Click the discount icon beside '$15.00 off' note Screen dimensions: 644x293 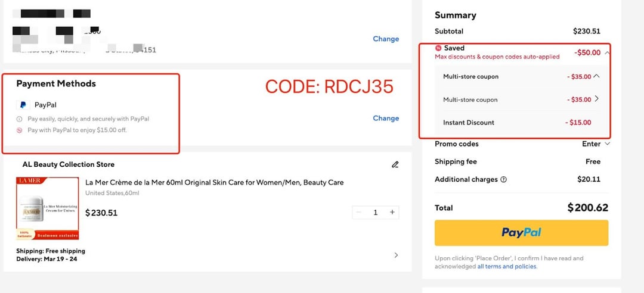(x=20, y=130)
